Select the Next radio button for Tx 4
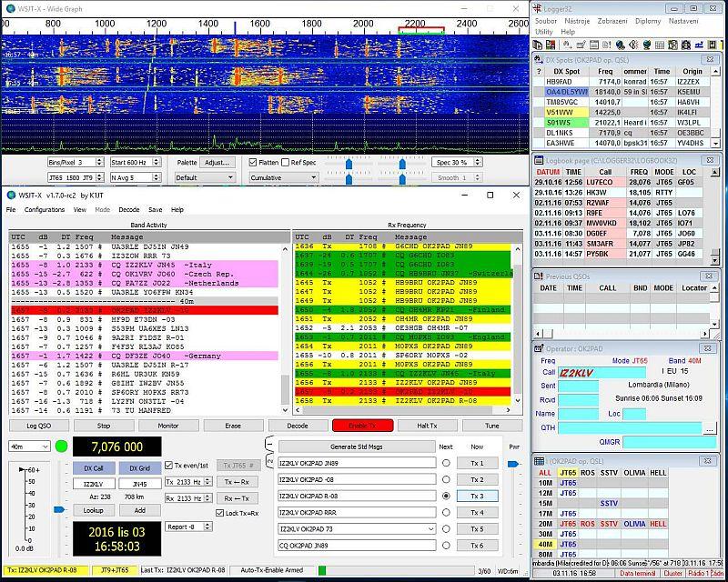728x582 pixels. click(446, 512)
